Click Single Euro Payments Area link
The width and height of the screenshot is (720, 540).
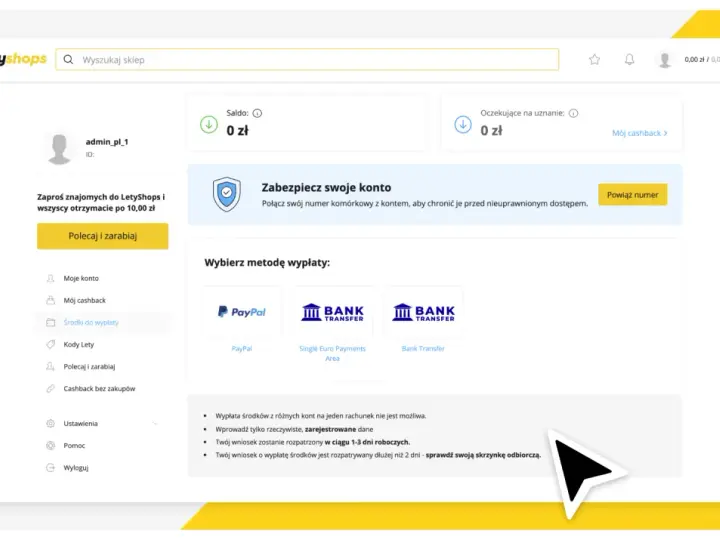click(x=332, y=354)
